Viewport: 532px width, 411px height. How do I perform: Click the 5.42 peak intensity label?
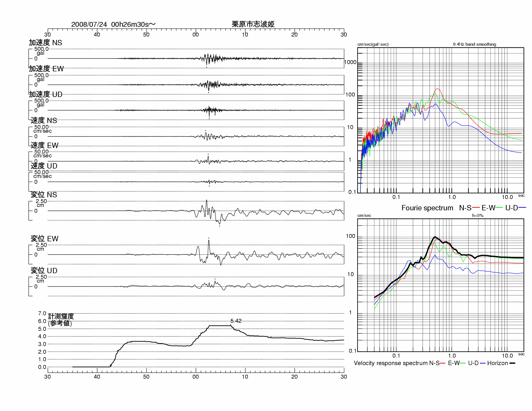coord(236,321)
